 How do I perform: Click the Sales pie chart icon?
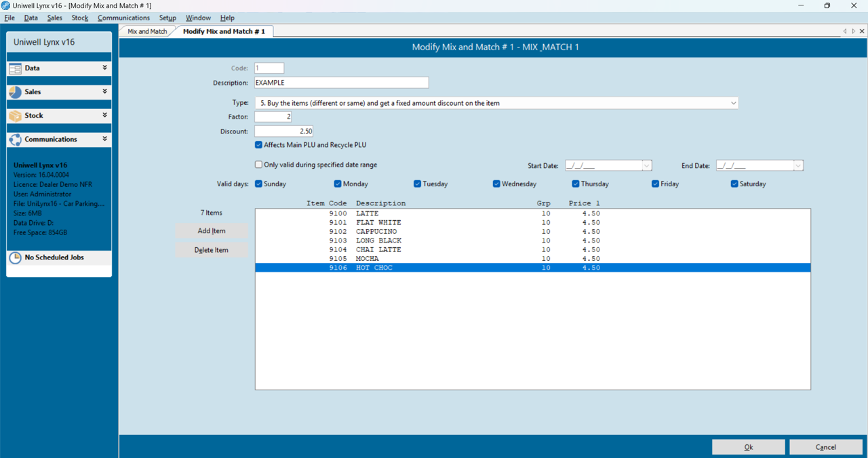click(x=15, y=92)
